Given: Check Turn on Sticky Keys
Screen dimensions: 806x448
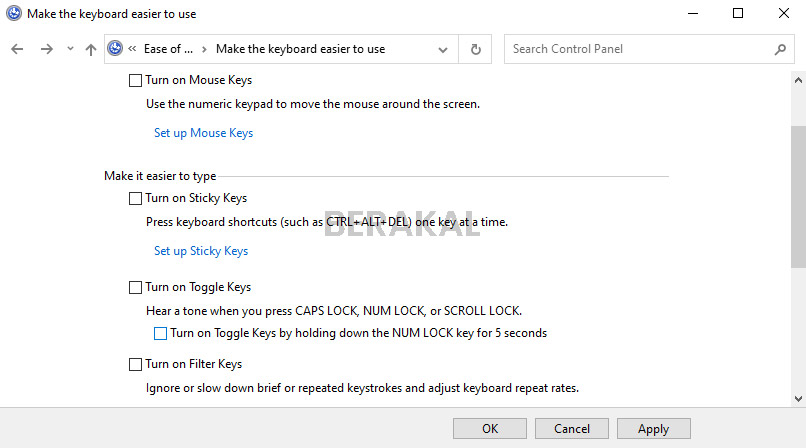Looking at the screenshot, I should pyautogui.click(x=136, y=199).
